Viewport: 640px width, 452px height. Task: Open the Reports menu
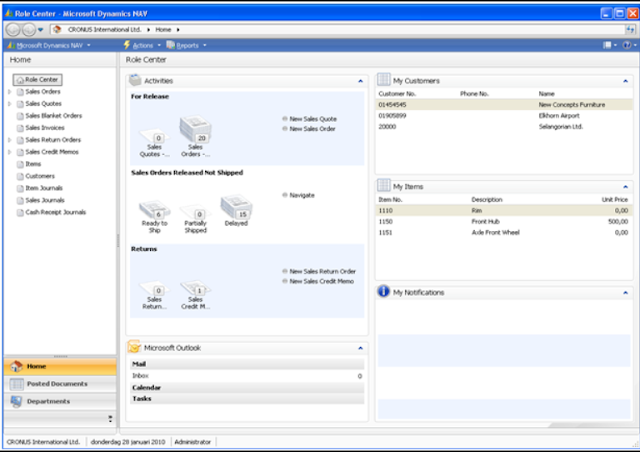click(x=187, y=45)
